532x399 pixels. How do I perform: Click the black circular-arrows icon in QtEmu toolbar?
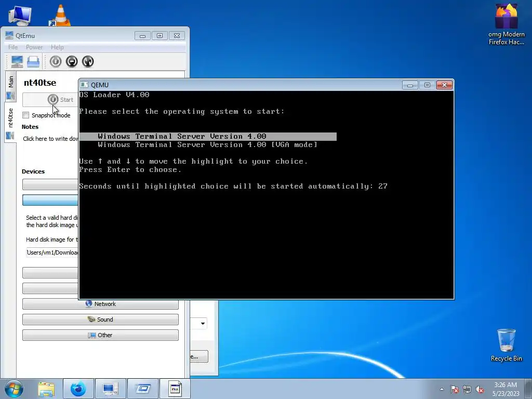88,61
